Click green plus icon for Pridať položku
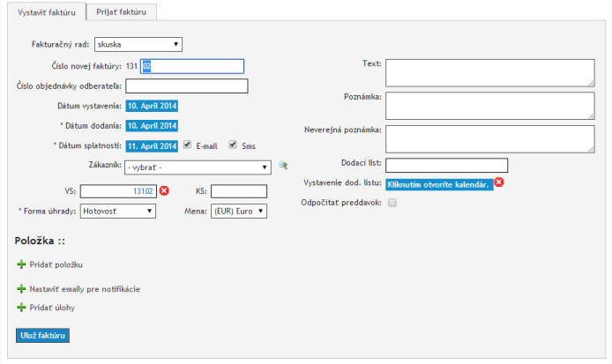 [x=22, y=264]
